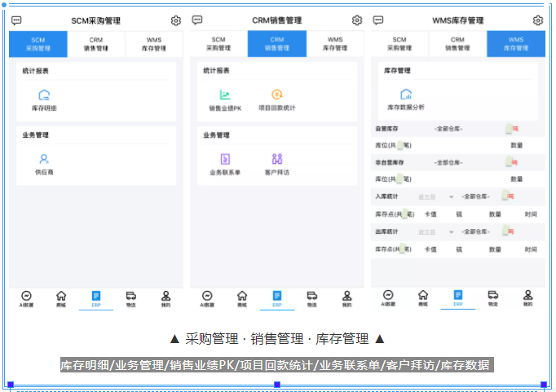Click settings gear in WMS库存管理 header

[x=537, y=20]
